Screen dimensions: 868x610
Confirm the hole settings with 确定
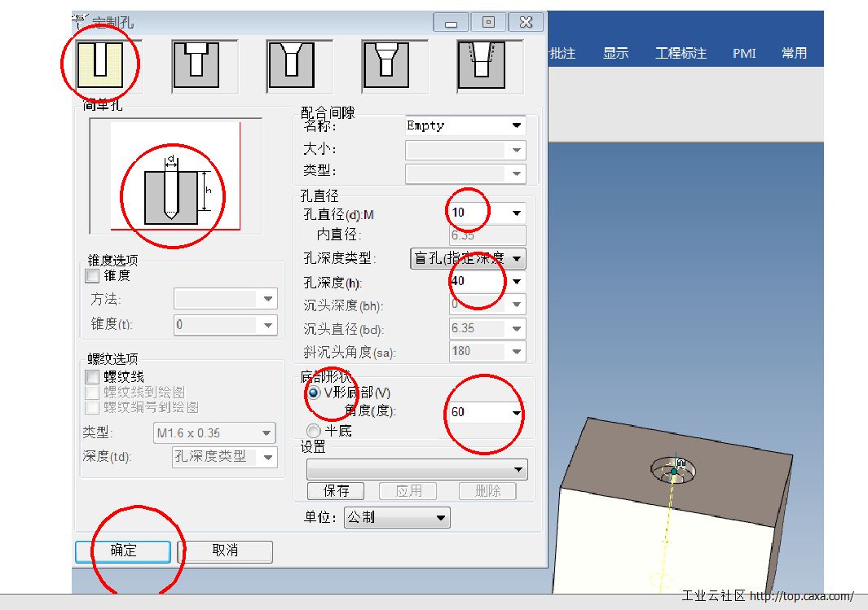pos(122,551)
